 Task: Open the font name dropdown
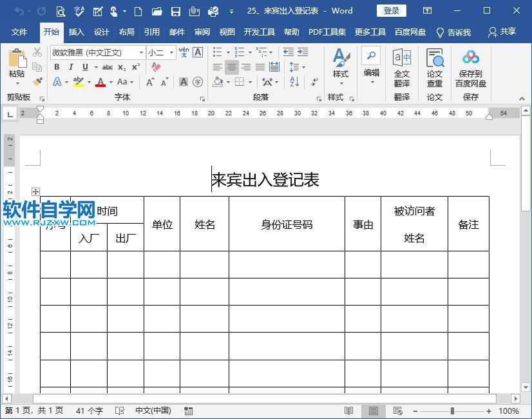[141, 52]
